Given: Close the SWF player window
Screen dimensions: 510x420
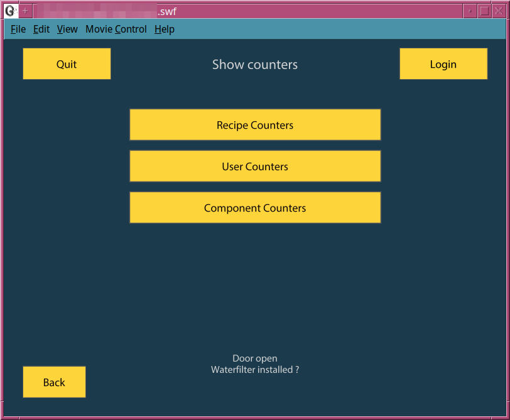Looking at the screenshot, I should tap(499, 11).
